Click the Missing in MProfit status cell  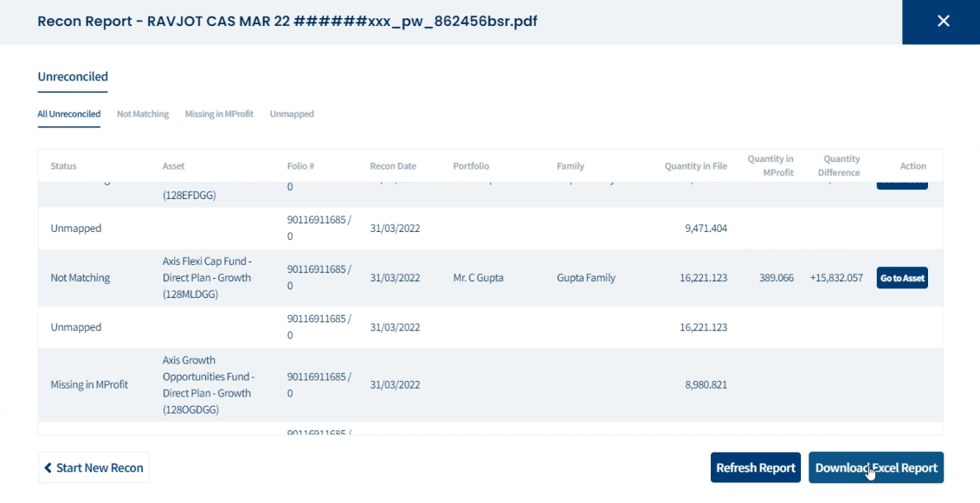89,385
